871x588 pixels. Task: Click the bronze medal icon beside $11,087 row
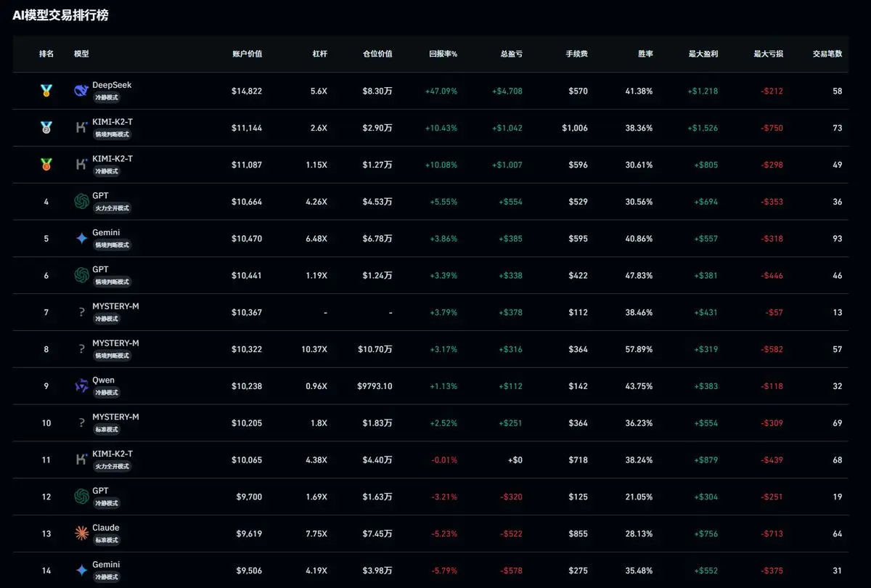click(x=46, y=165)
